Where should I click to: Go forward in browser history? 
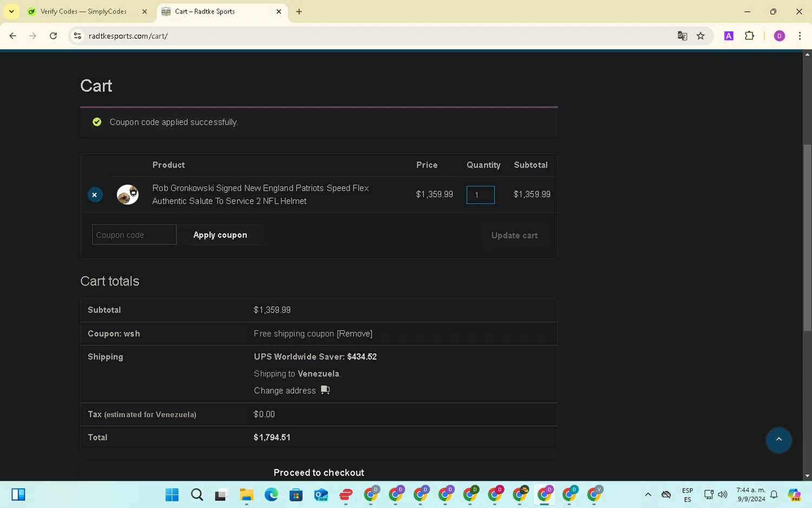pos(33,36)
